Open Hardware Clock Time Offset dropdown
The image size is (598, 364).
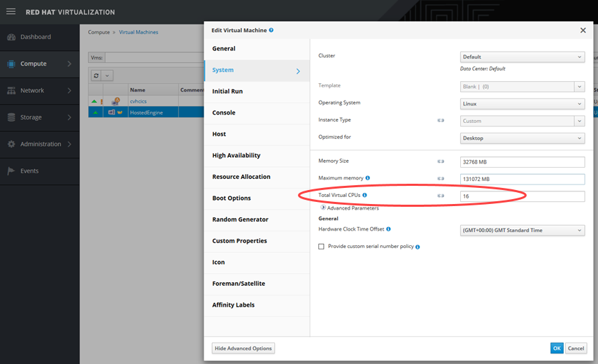click(522, 231)
